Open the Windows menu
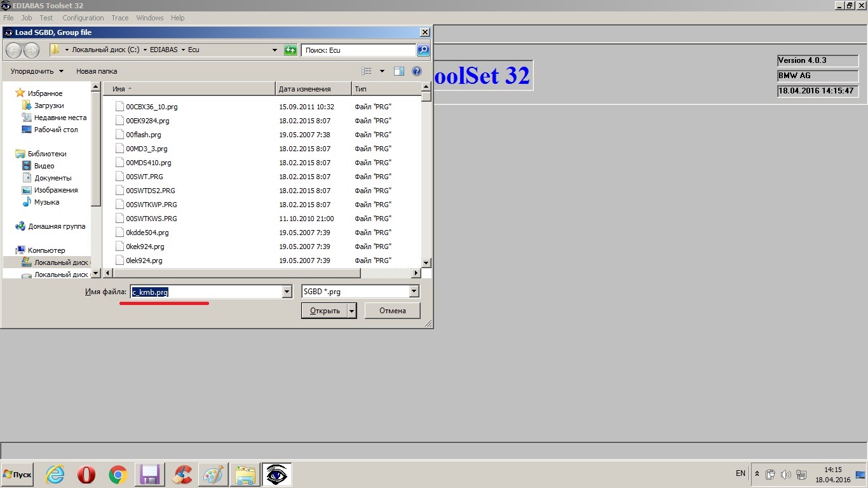 coord(150,18)
